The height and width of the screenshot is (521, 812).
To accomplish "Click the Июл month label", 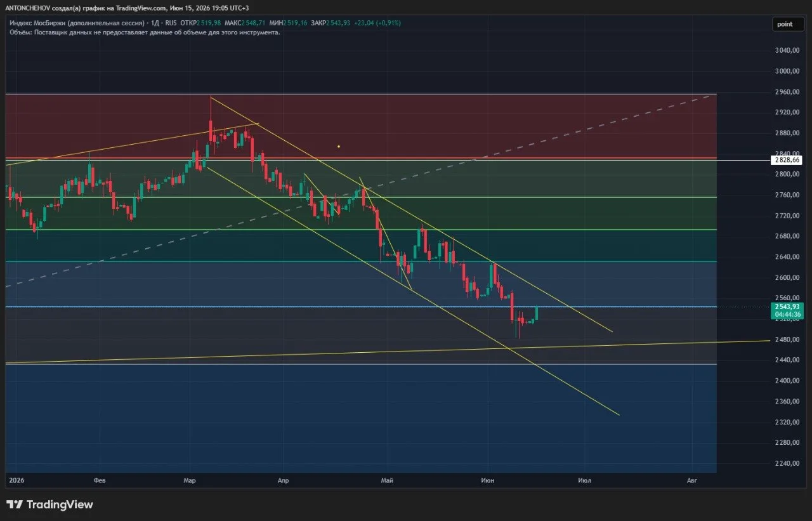I will (x=585, y=481).
